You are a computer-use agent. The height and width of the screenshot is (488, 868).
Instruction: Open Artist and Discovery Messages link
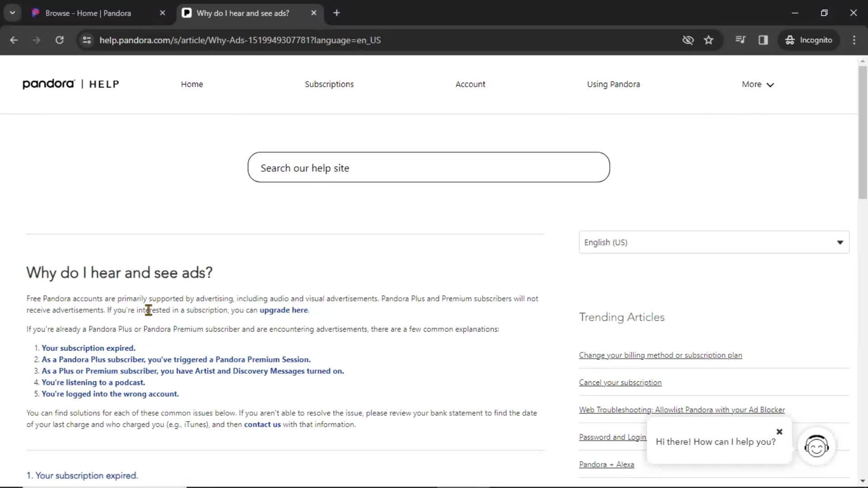click(193, 371)
